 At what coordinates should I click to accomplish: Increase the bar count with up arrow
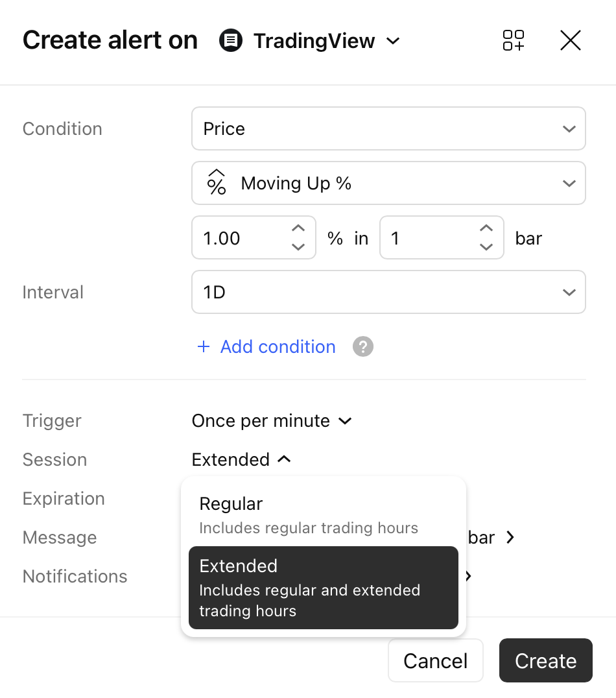click(486, 228)
